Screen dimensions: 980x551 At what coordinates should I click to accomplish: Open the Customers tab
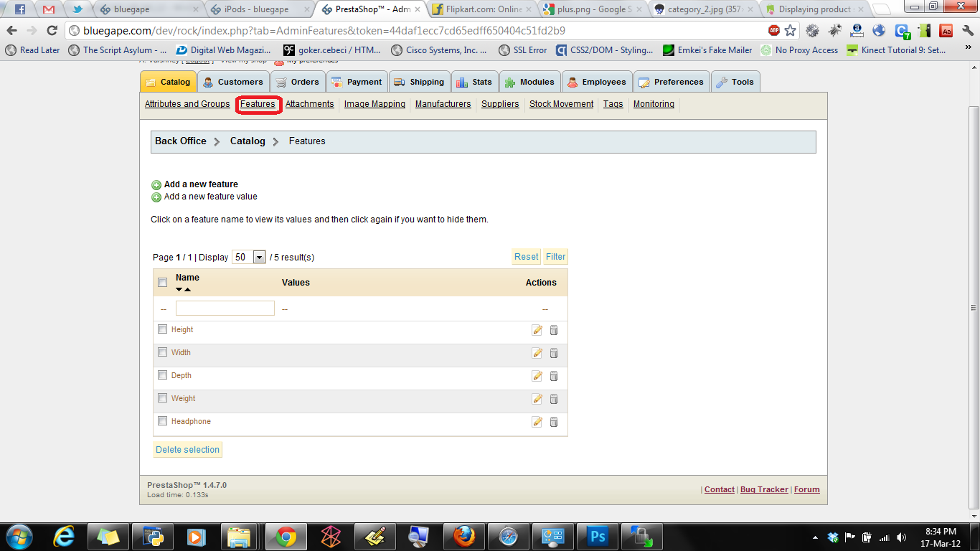[233, 82]
